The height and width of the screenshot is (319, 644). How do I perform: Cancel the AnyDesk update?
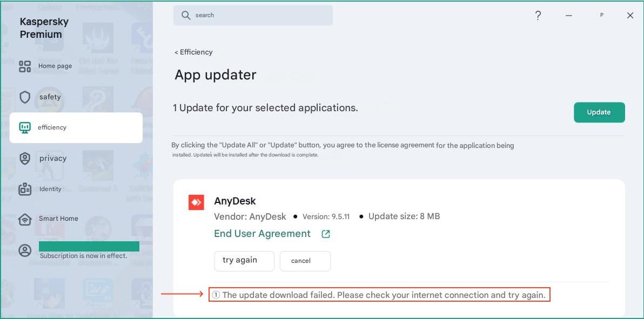pyautogui.click(x=305, y=261)
